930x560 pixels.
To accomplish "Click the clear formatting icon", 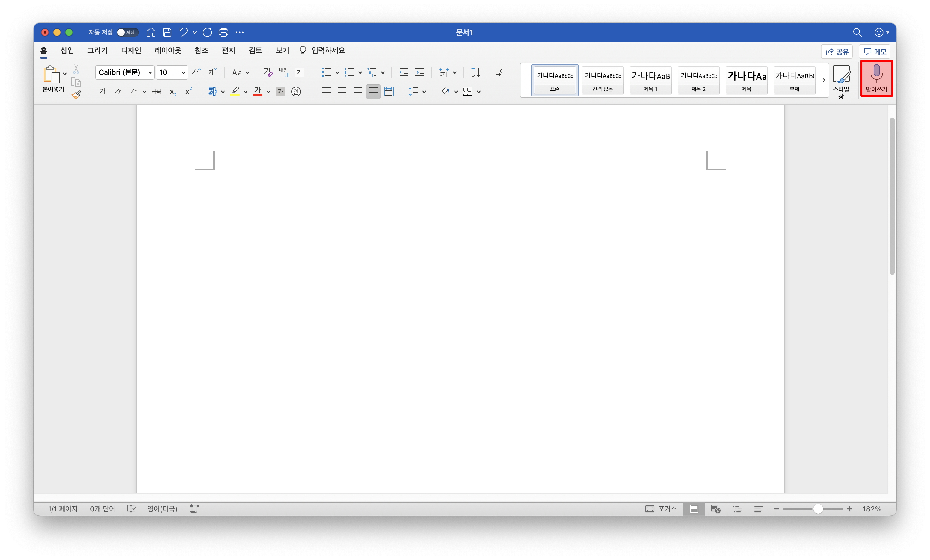I will (x=268, y=72).
